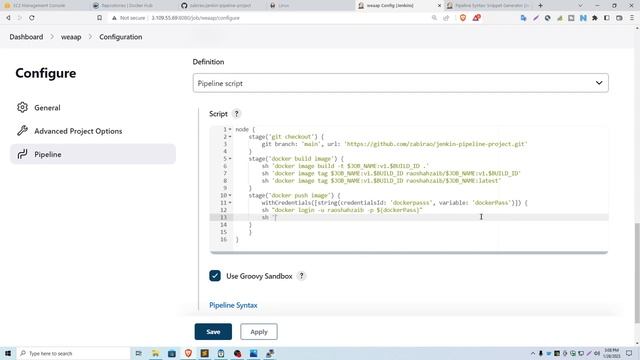The height and width of the screenshot is (360, 640).
Task: Collapse withCredentials block fold at line 11
Action: 230,203
